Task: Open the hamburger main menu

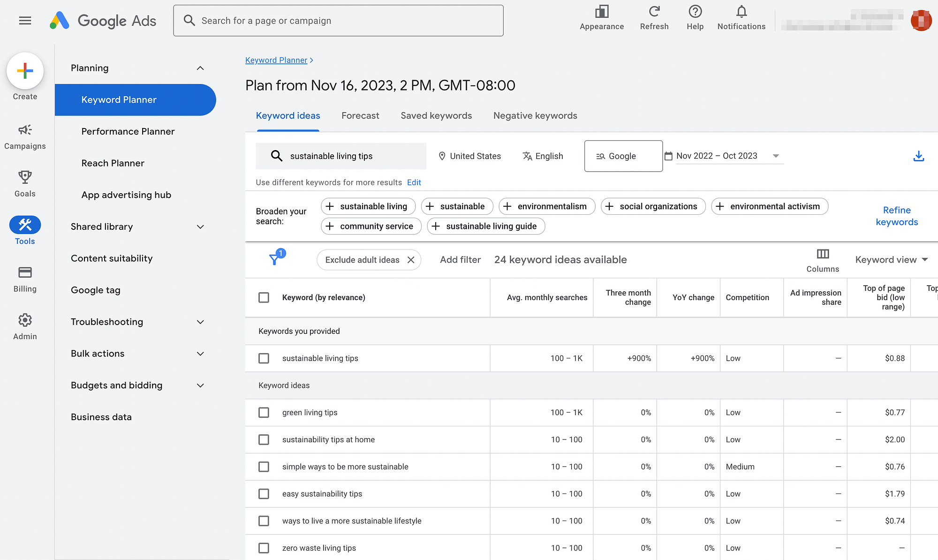Action: 25,21
